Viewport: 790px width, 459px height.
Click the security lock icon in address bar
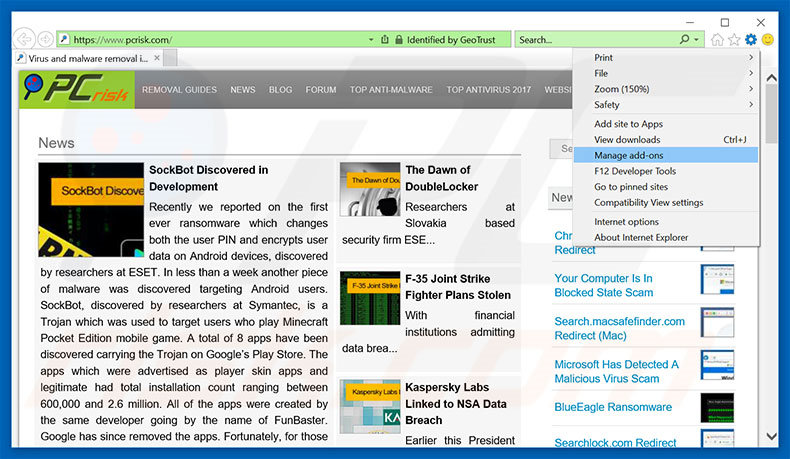[399, 40]
